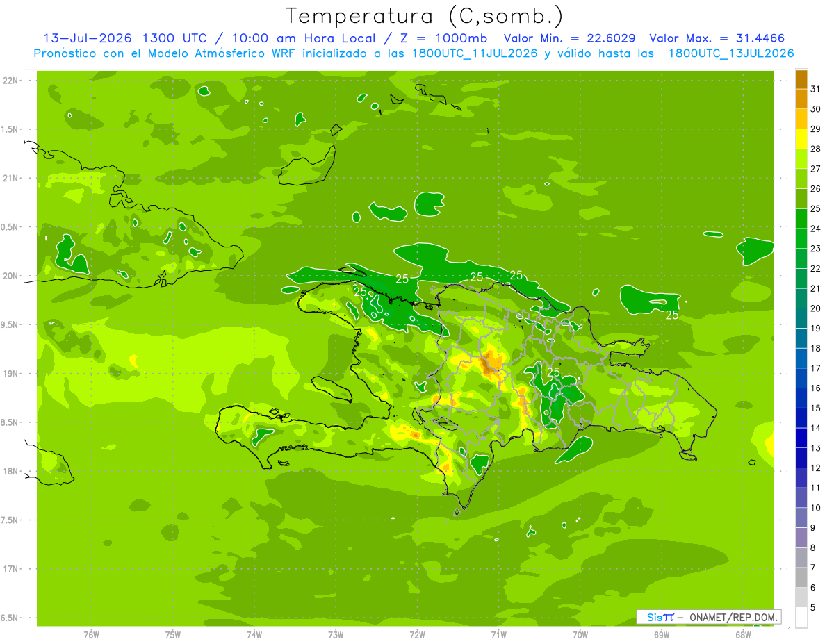Click the "20N" latitude axis label

point(10,276)
